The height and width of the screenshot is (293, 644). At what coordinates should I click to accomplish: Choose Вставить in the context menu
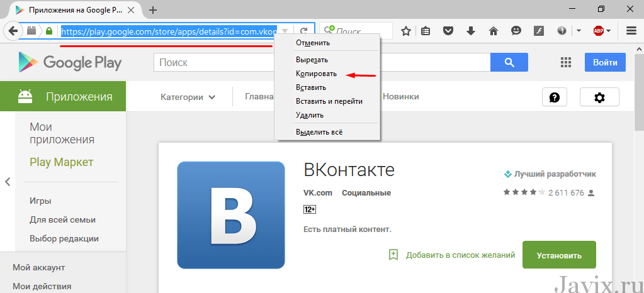(x=327, y=87)
